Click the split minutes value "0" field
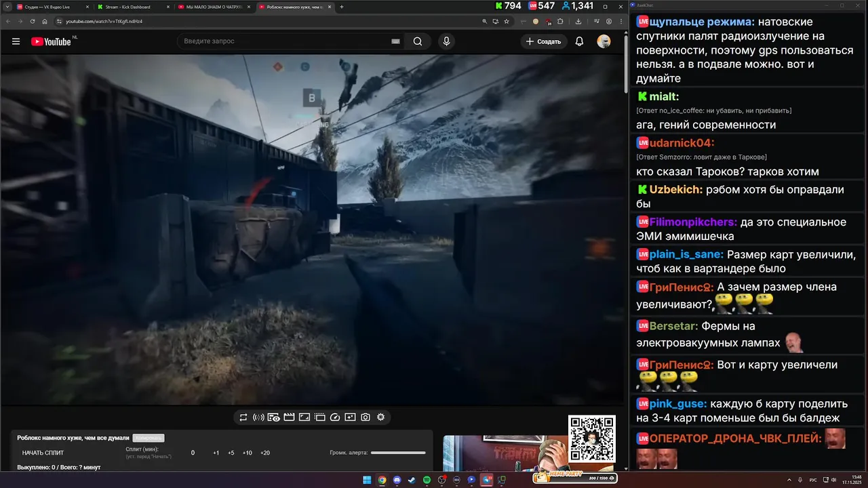Image resolution: width=868 pixels, height=488 pixels. coord(193,453)
